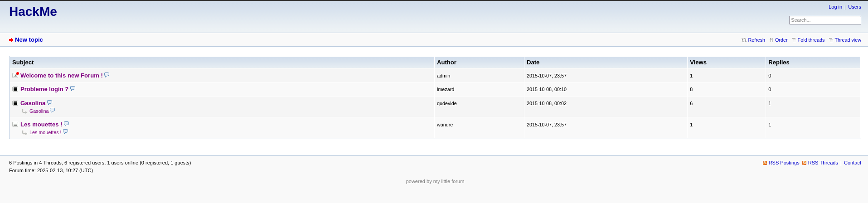
Task: Click the date 2015-10-08, 00:02
Action: click(x=547, y=103)
